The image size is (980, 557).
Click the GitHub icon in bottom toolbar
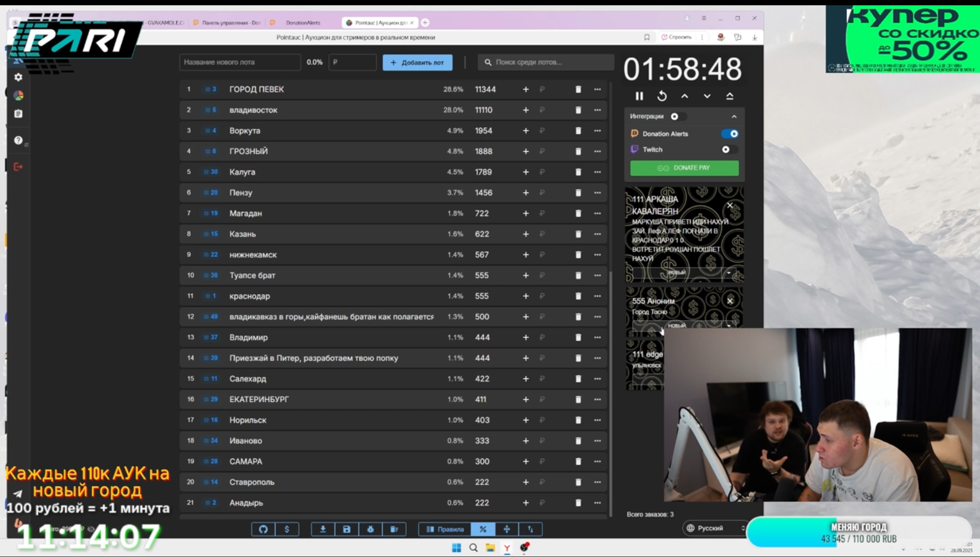point(263,529)
